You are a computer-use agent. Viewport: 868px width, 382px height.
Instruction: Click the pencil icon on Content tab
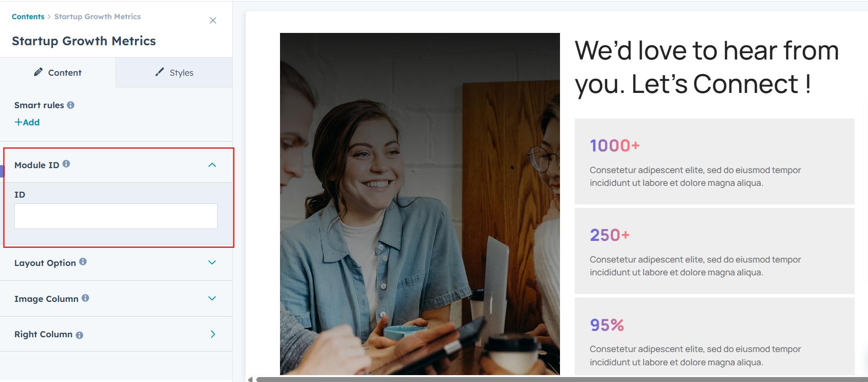pyautogui.click(x=38, y=72)
